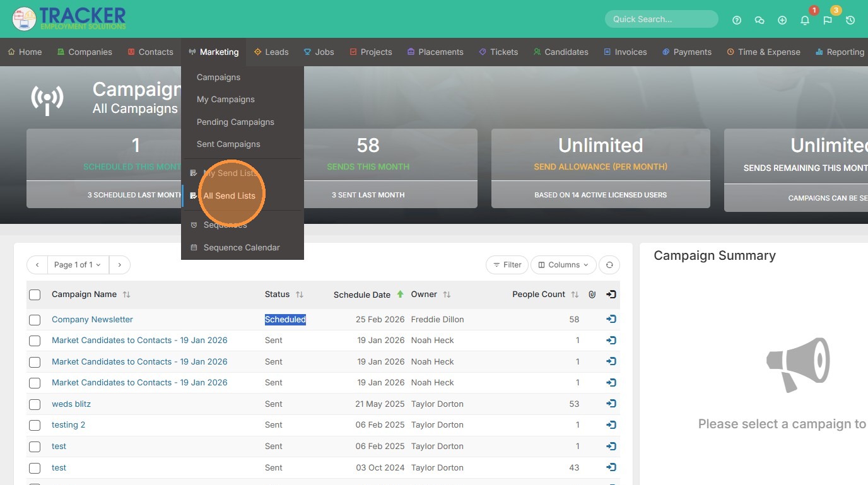Expand the Columns dropdown
The image size is (868, 485).
(x=563, y=265)
